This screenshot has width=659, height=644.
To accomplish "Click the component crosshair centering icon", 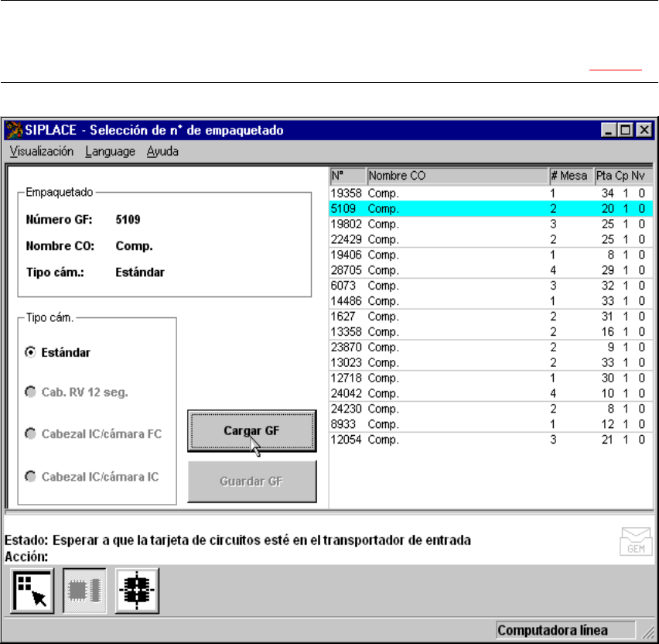I will click(x=137, y=591).
